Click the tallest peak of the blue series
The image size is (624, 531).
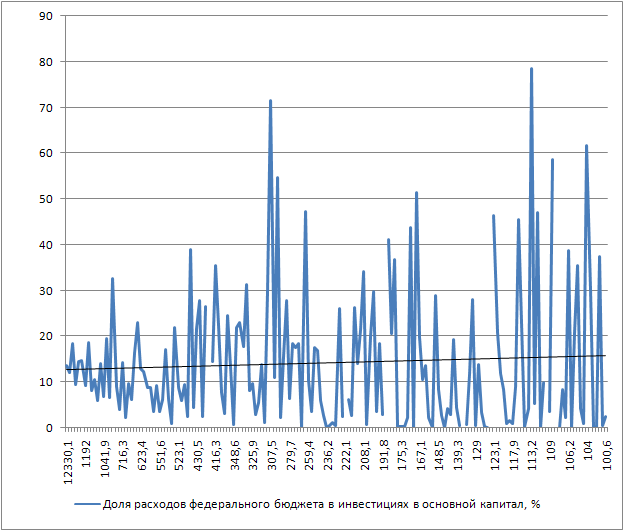pos(531,69)
